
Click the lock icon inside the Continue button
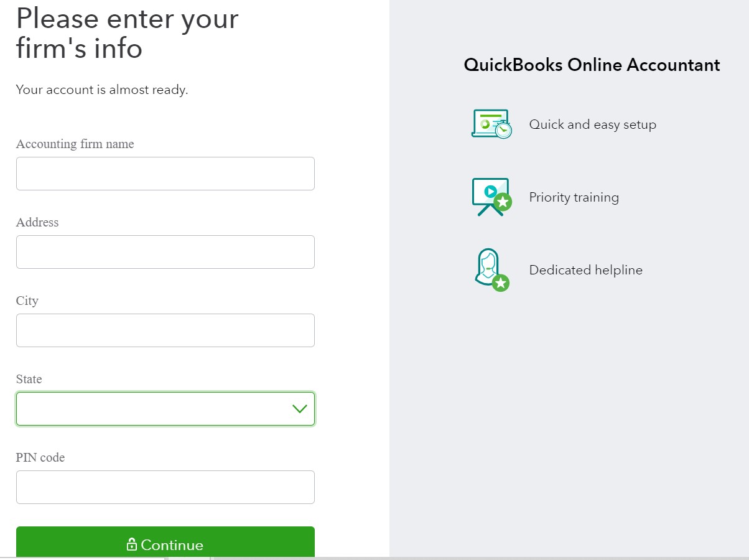click(132, 544)
